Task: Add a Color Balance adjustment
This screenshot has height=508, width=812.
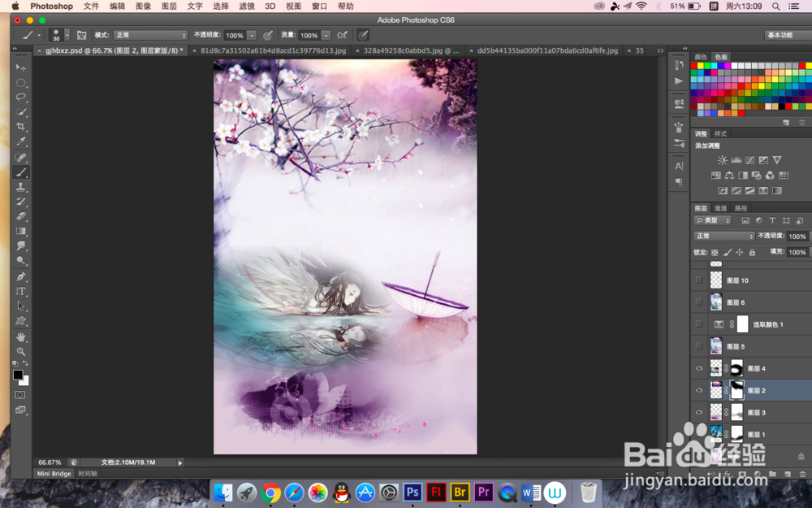Action: click(729, 176)
